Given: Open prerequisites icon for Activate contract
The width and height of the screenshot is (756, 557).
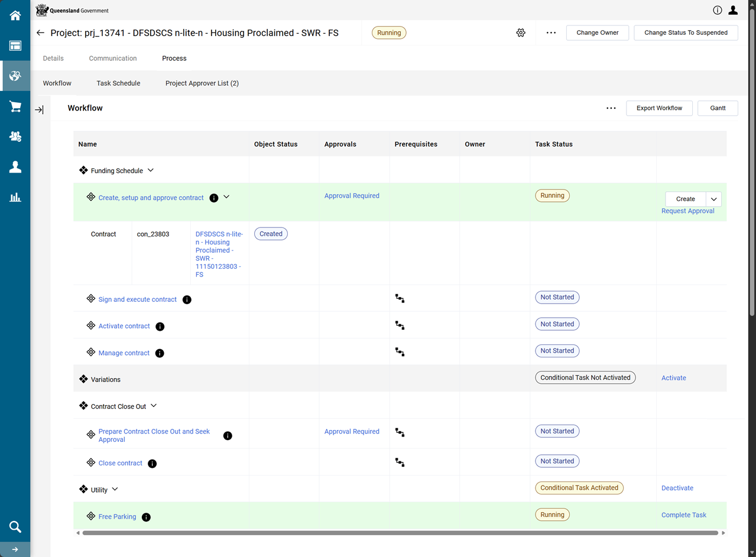Looking at the screenshot, I should (400, 325).
